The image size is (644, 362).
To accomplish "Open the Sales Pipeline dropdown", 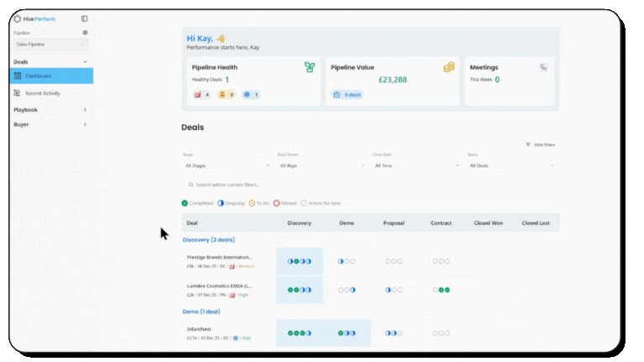I will (50, 44).
